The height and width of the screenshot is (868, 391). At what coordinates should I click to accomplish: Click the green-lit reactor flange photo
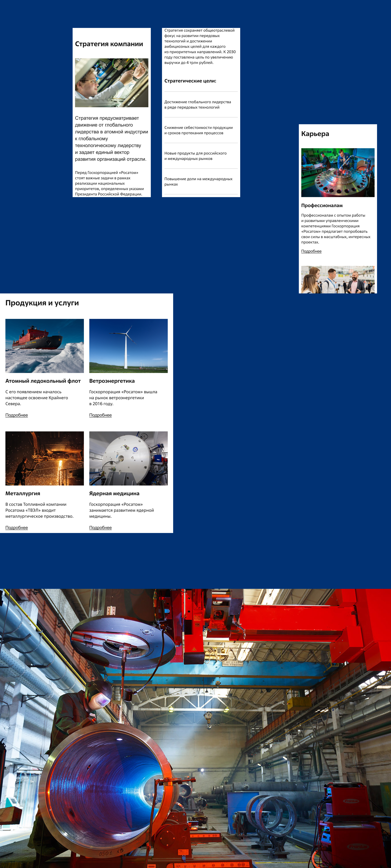338,172
